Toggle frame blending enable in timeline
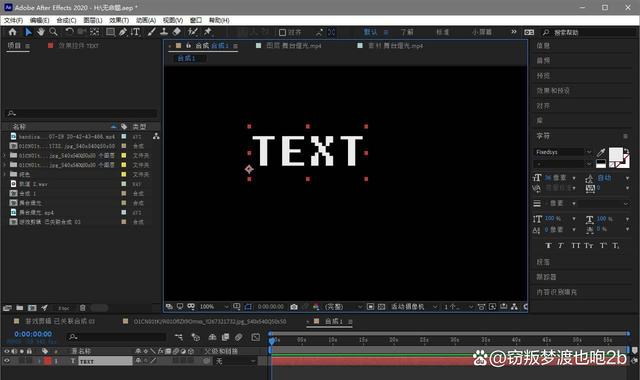This screenshot has height=380, width=640. click(225, 337)
